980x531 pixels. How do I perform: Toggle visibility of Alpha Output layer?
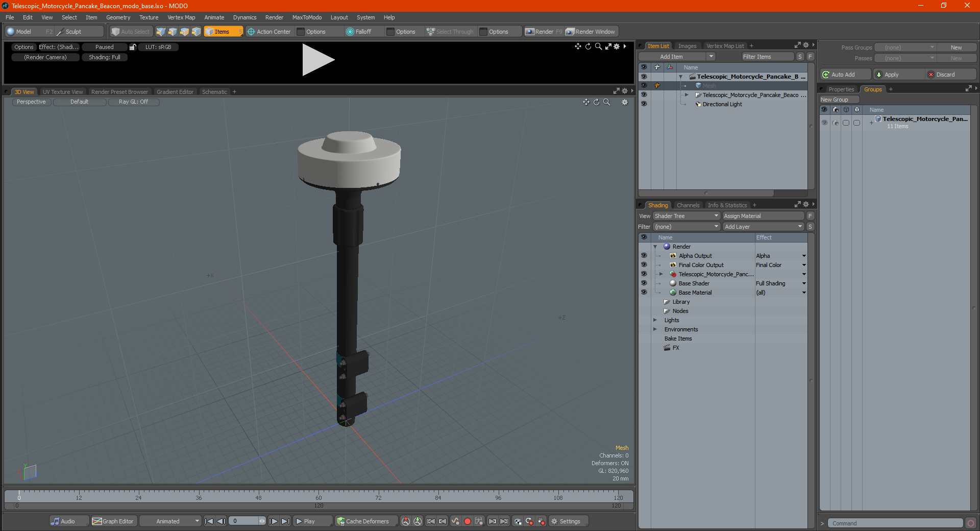644,256
